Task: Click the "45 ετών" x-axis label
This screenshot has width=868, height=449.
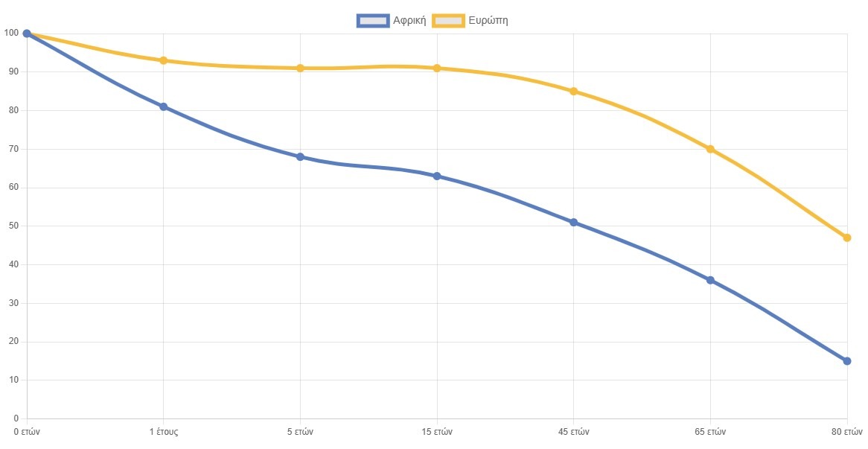Action: 573,432
